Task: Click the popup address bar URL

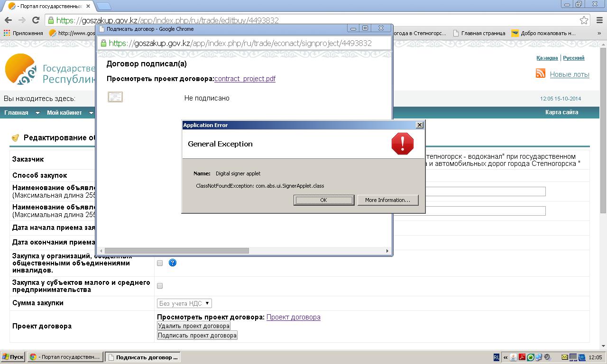Action: point(240,43)
